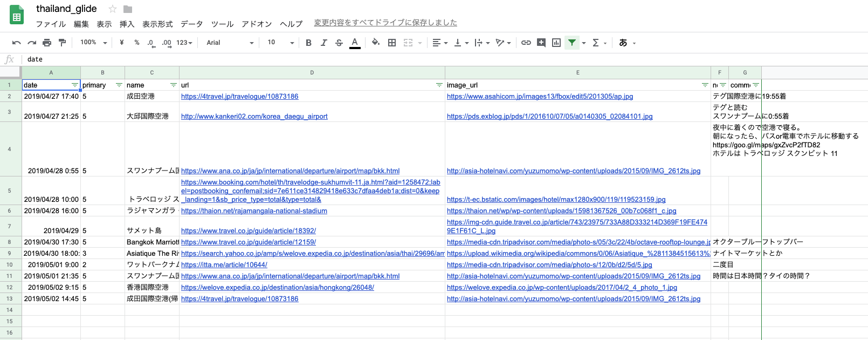868x340 pixels.
Task: Open asahicom.jp image link in row 2
Action: (540, 97)
